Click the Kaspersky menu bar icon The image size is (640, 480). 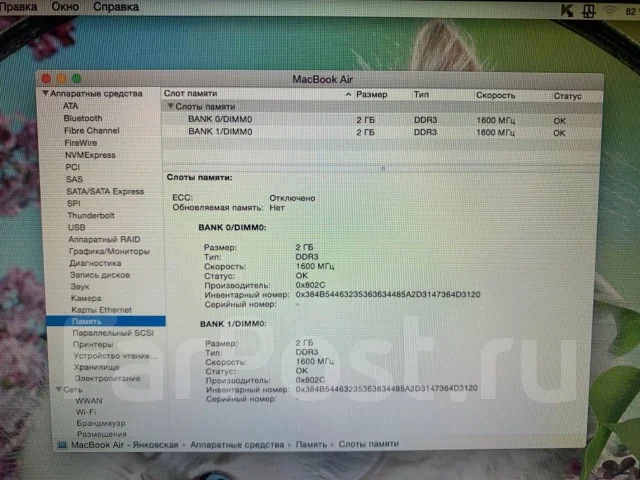point(567,11)
